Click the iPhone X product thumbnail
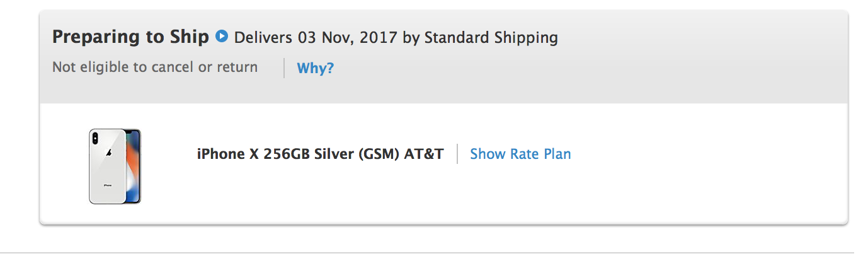The height and width of the screenshot is (256, 868). [115, 166]
